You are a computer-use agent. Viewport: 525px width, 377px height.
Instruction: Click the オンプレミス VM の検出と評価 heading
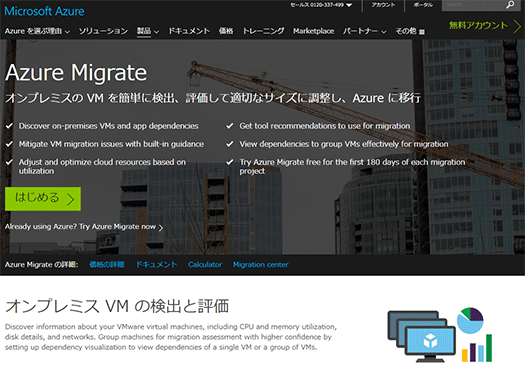pyautogui.click(x=117, y=306)
